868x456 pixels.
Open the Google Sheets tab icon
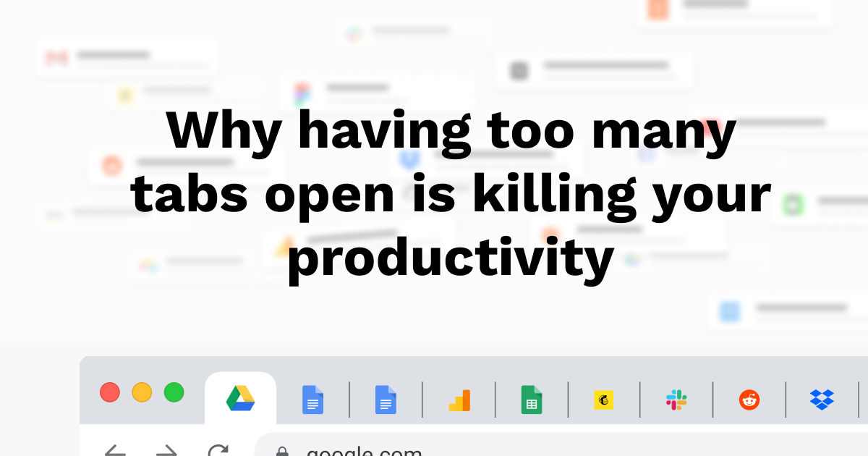tap(532, 400)
